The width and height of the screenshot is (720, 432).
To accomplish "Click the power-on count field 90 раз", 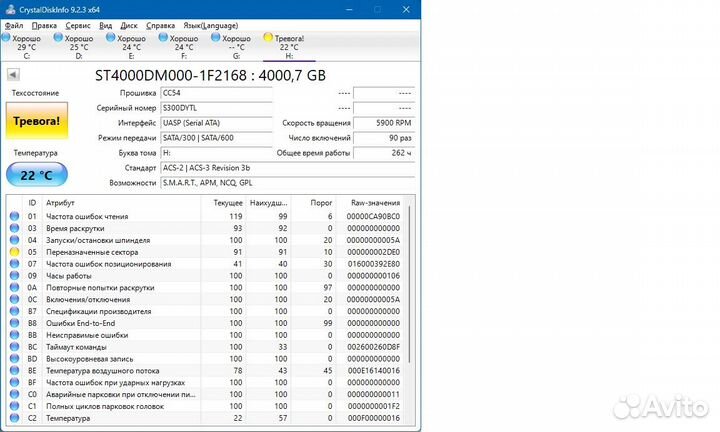I will pyautogui.click(x=384, y=138).
